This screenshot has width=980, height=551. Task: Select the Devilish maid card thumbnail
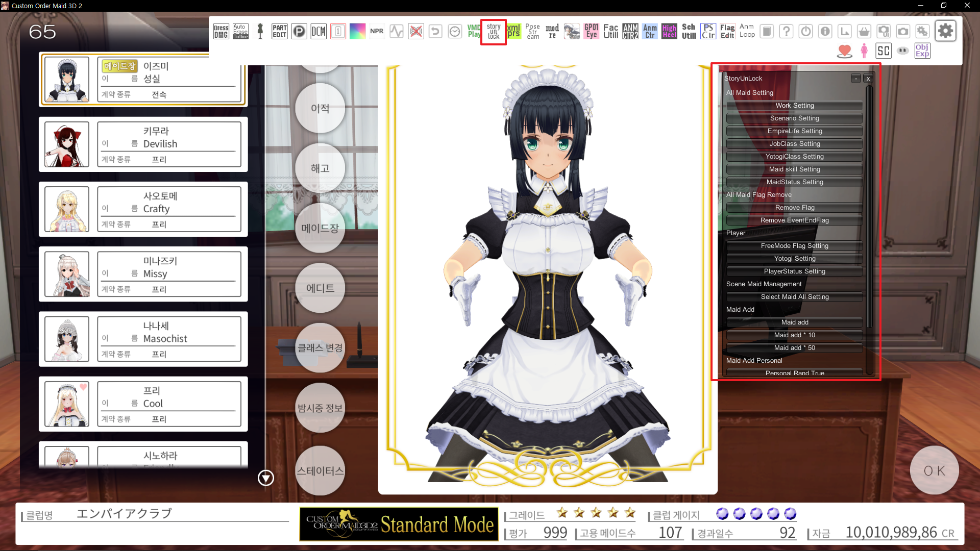67,144
